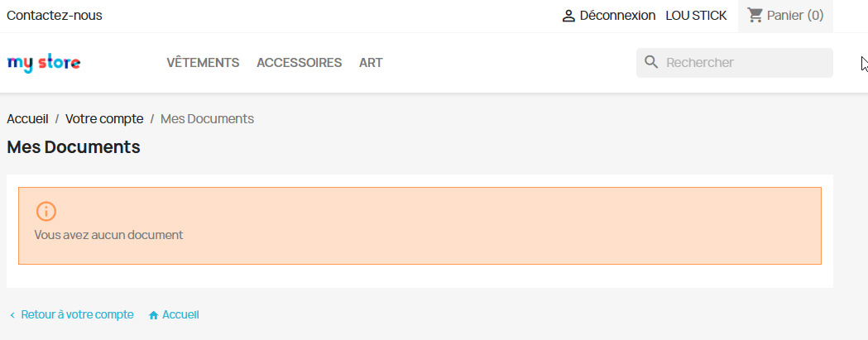Log out via Déconnexion link
The width and height of the screenshot is (868, 340).
[x=617, y=16]
